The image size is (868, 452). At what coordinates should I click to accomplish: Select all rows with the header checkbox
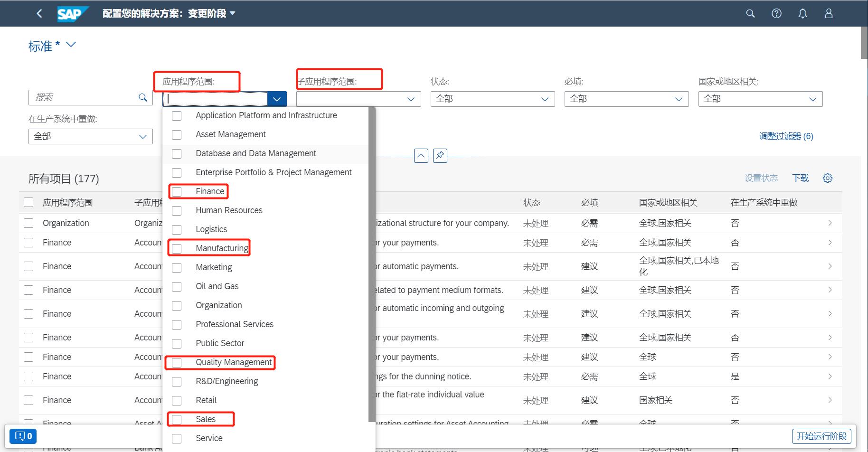pyautogui.click(x=28, y=202)
